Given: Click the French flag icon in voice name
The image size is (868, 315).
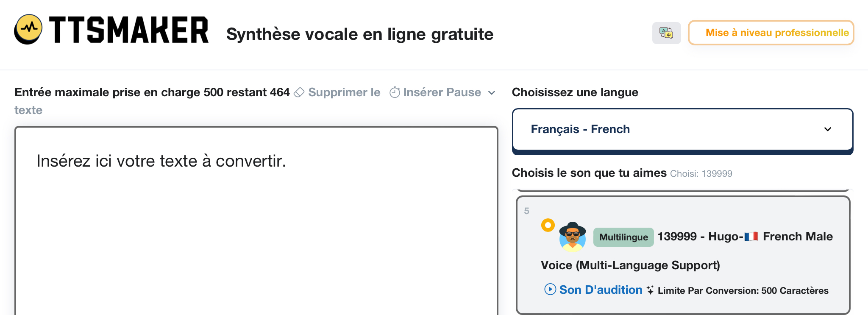Looking at the screenshot, I should coord(751,237).
